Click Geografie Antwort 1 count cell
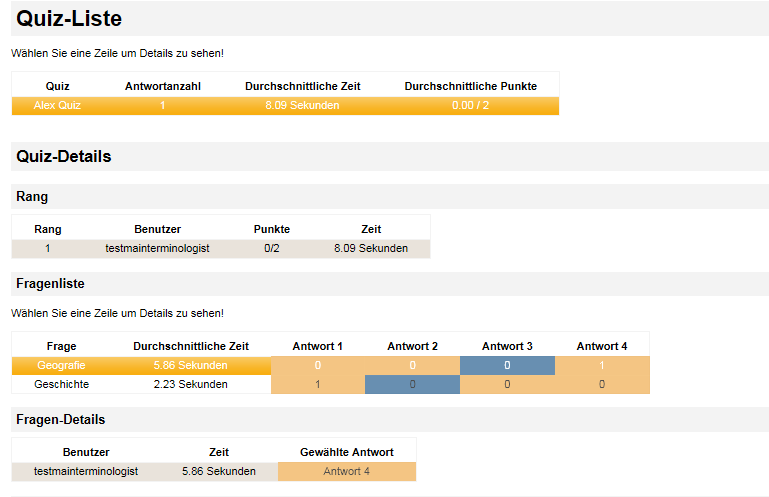The image size is (769, 497). pos(318,366)
